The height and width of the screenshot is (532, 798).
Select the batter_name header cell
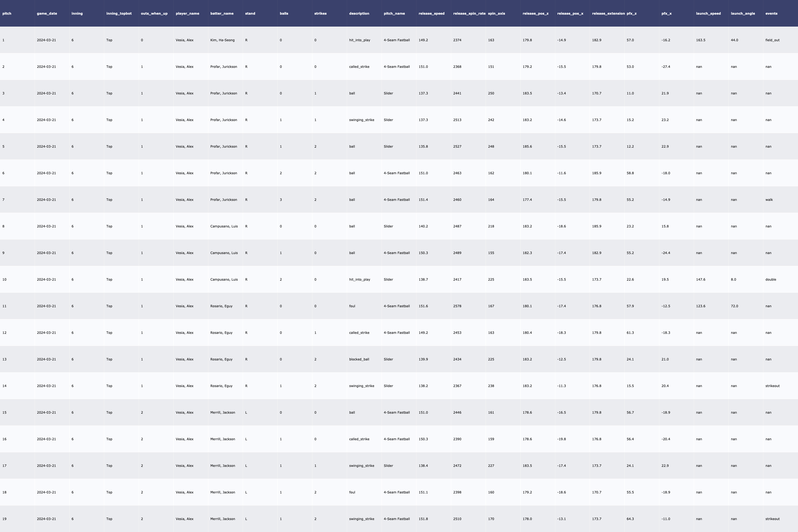click(x=222, y=14)
